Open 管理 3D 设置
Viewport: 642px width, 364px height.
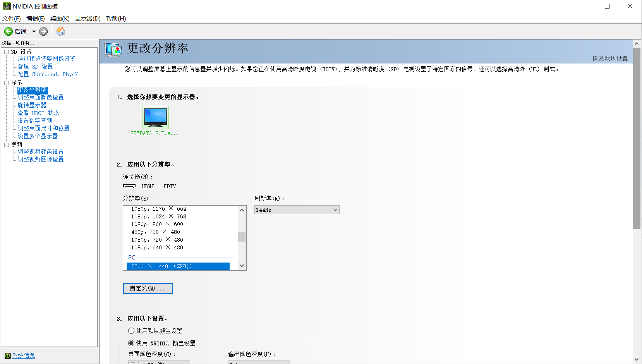[35, 66]
